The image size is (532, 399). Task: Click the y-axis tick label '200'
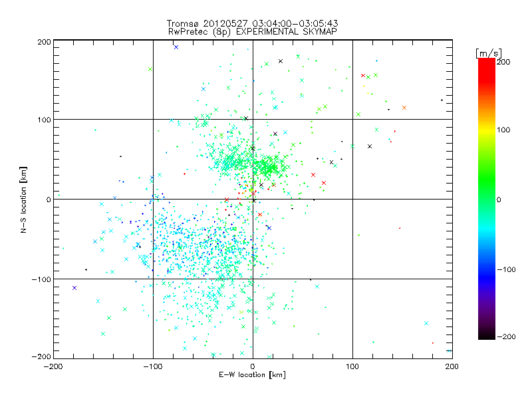(44, 42)
